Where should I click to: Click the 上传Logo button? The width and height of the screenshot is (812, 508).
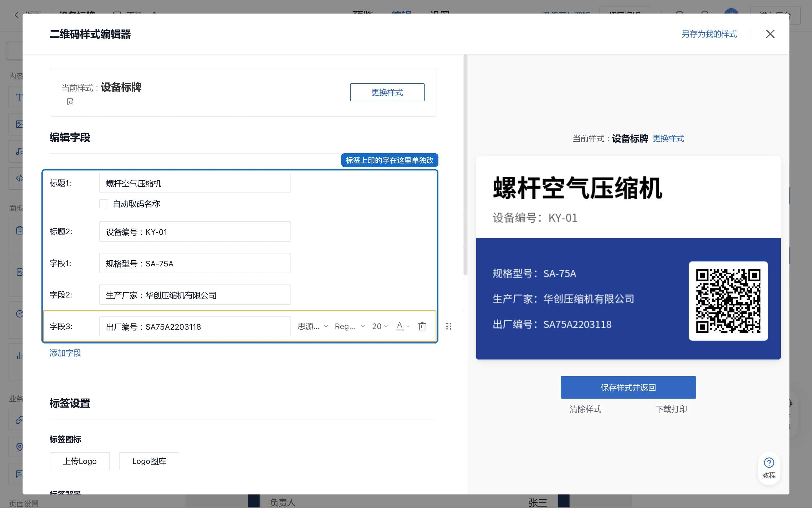pyautogui.click(x=80, y=461)
